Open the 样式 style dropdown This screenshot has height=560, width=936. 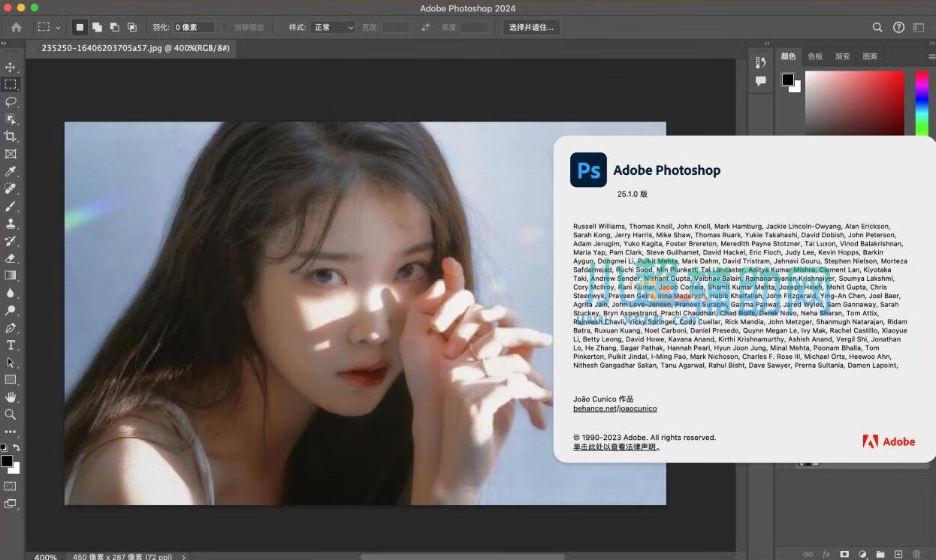click(x=333, y=27)
